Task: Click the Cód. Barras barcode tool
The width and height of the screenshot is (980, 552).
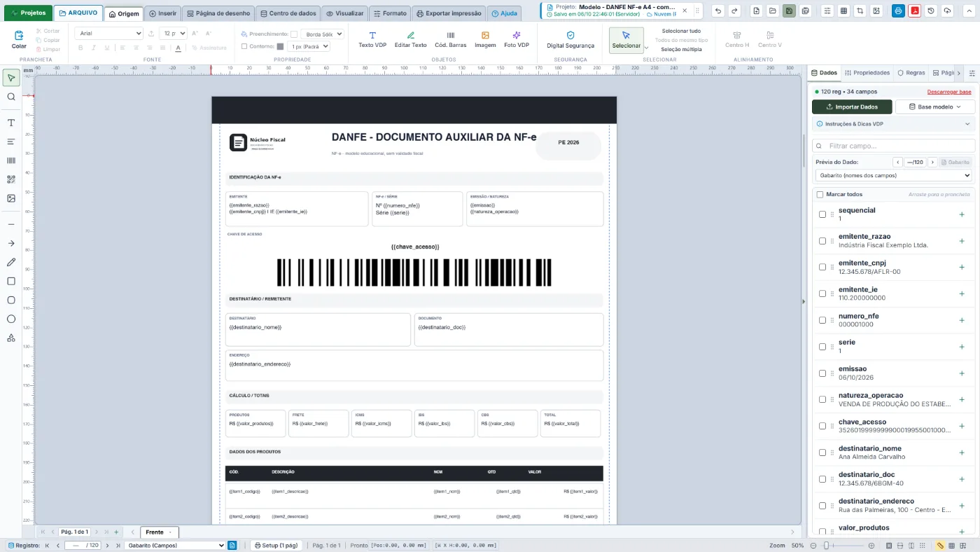Action: coord(450,40)
